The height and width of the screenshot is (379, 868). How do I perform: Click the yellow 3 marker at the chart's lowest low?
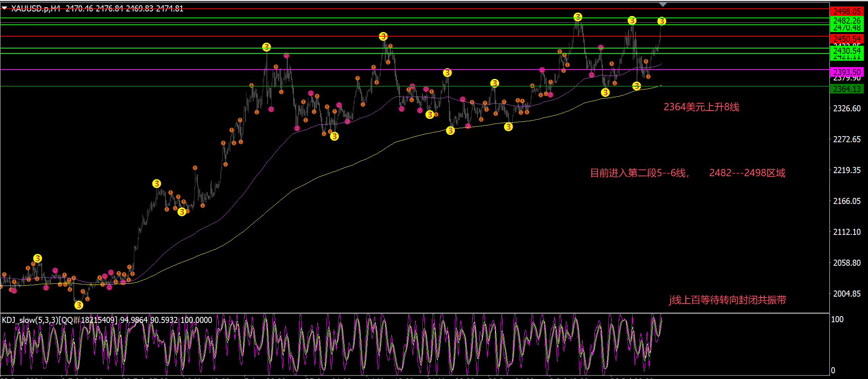pos(79,305)
